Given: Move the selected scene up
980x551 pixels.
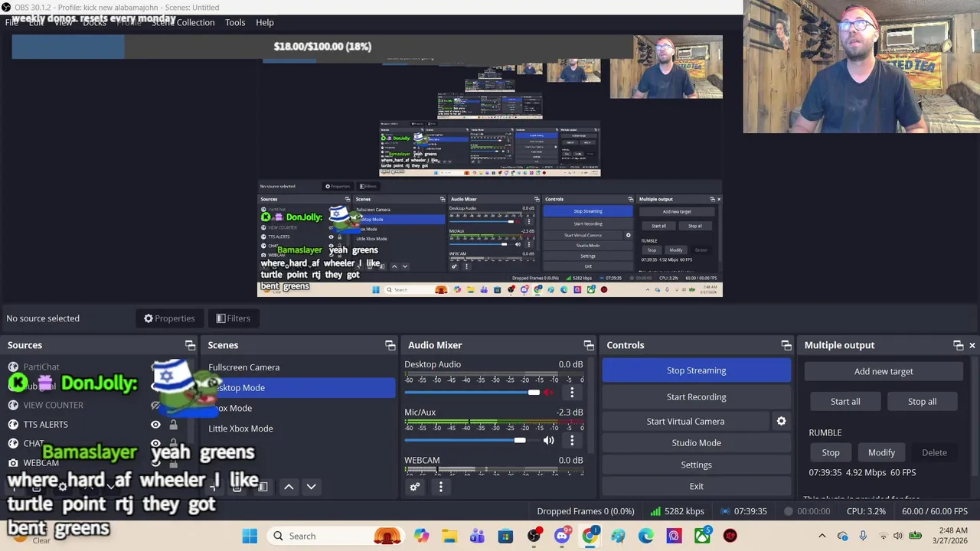Looking at the screenshot, I should click(x=289, y=487).
